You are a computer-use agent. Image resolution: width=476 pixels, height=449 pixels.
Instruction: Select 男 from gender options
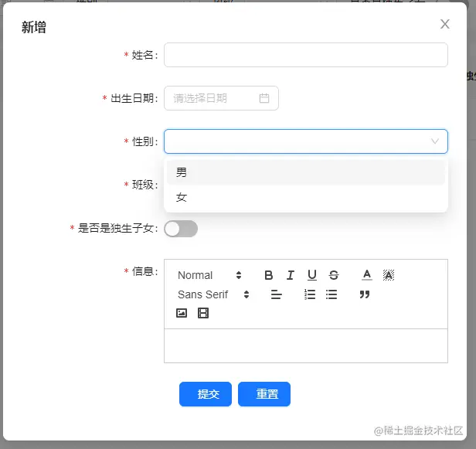306,172
